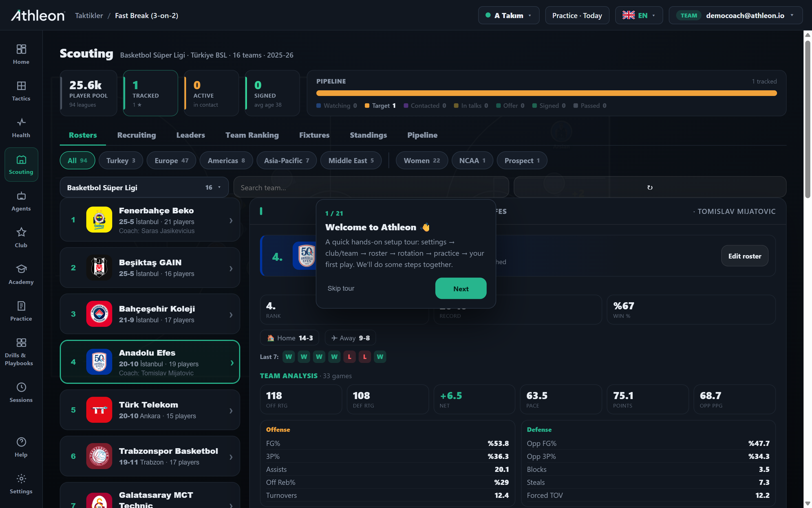Open the Health pulse icon
The height and width of the screenshot is (508, 812).
click(x=21, y=122)
